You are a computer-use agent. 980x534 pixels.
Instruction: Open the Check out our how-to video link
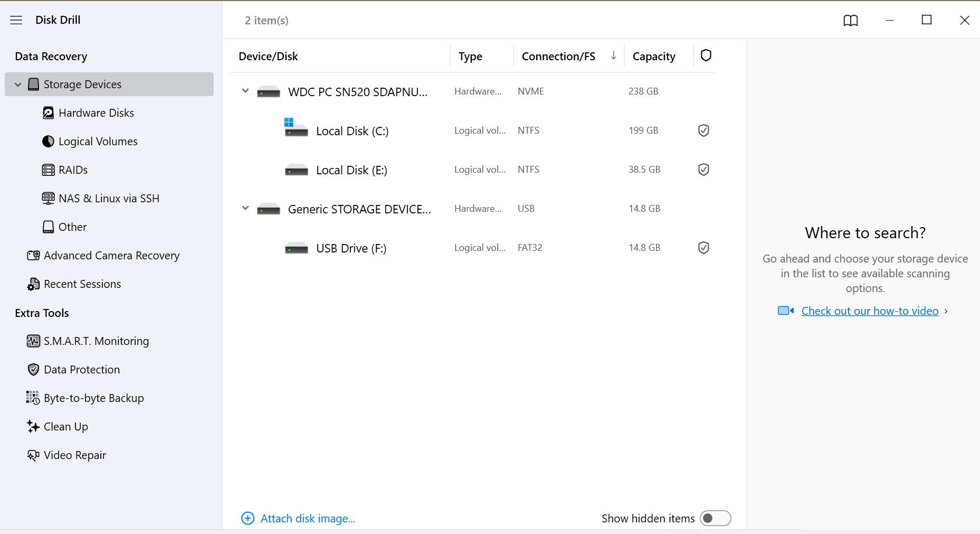tap(870, 311)
